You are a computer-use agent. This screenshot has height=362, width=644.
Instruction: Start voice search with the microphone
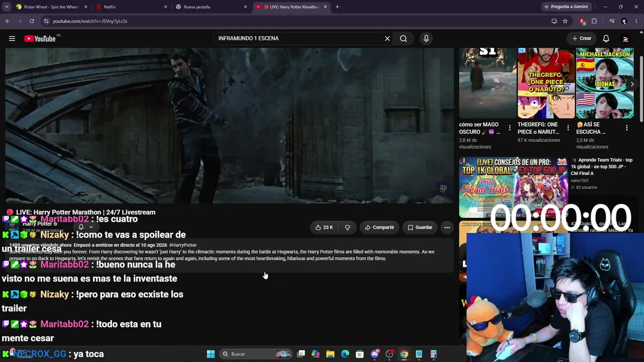coord(426,39)
